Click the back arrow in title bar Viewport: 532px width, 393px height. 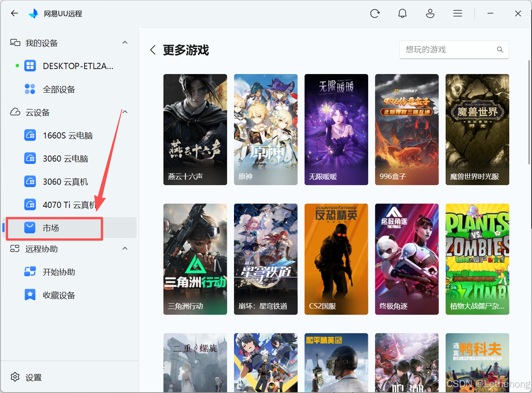point(15,13)
